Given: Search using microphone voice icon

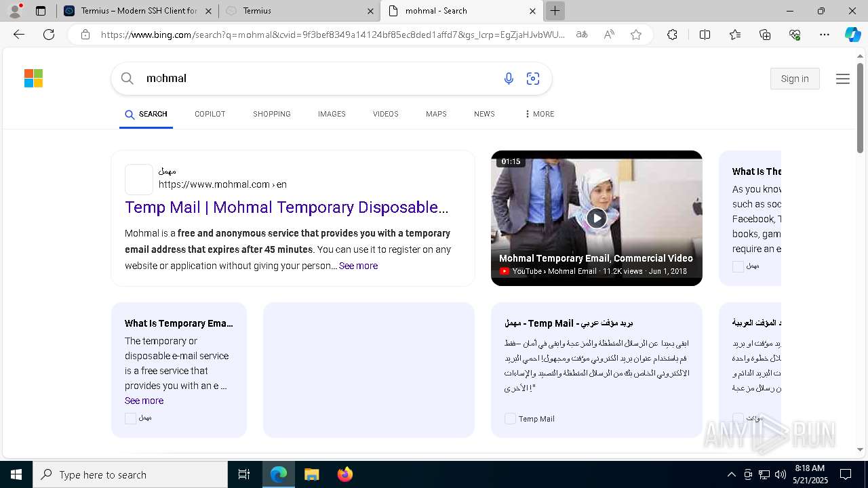Looking at the screenshot, I should (509, 79).
